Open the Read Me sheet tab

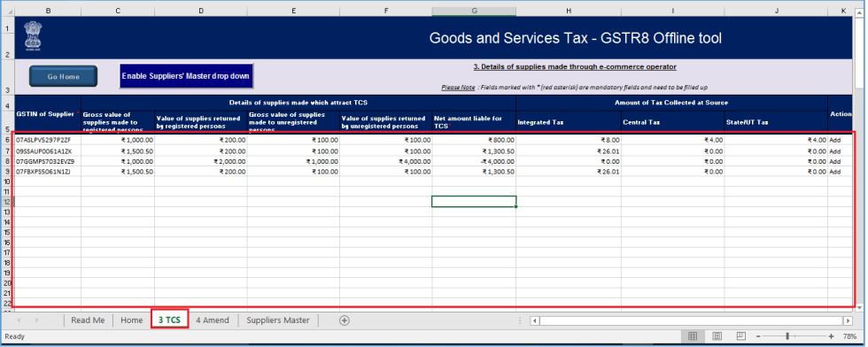(x=88, y=320)
